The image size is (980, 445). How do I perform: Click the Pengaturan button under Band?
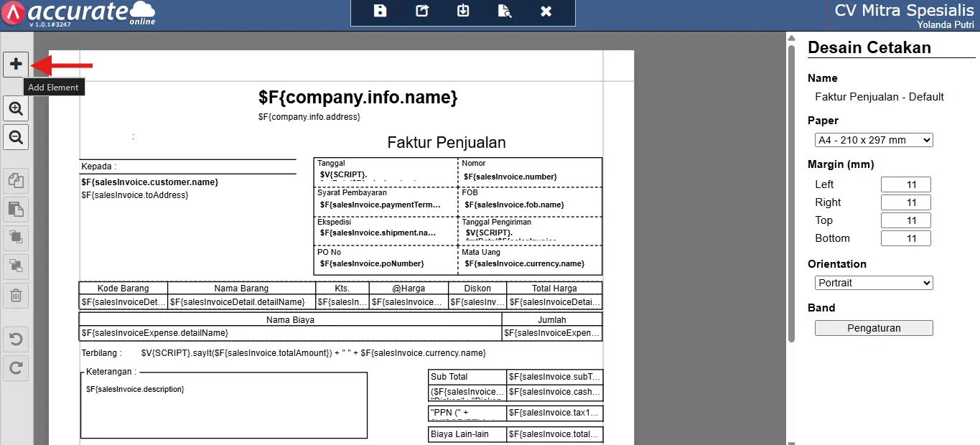pyautogui.click(x=874, y=328)
